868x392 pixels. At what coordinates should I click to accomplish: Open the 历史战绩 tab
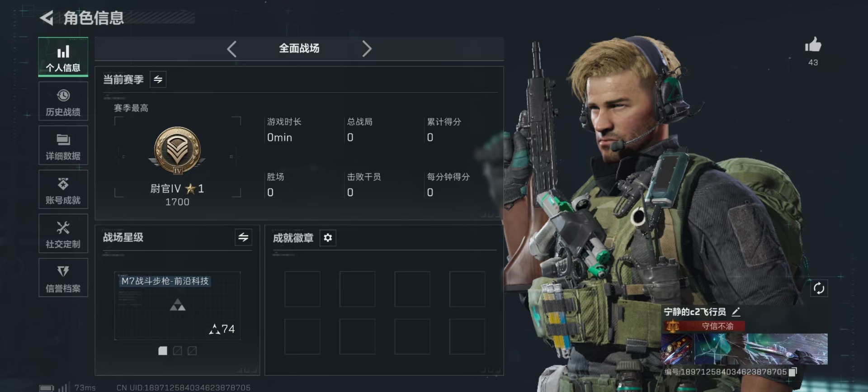pos(63,102)
